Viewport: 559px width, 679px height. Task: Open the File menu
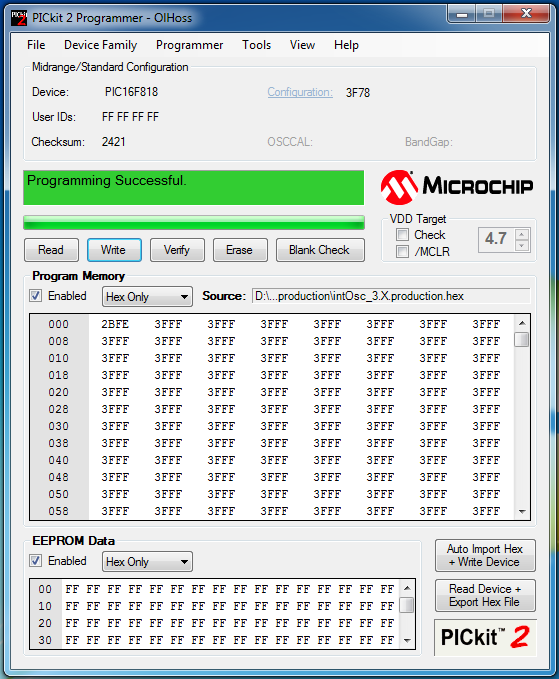pyautogui.click(x=36, y=45)
